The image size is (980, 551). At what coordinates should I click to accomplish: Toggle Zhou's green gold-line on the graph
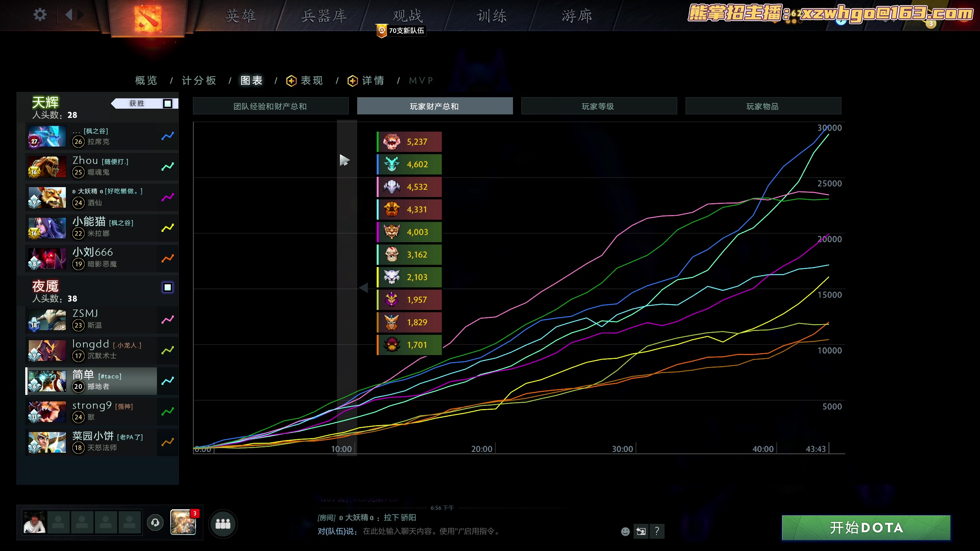[x=167, y=167]
